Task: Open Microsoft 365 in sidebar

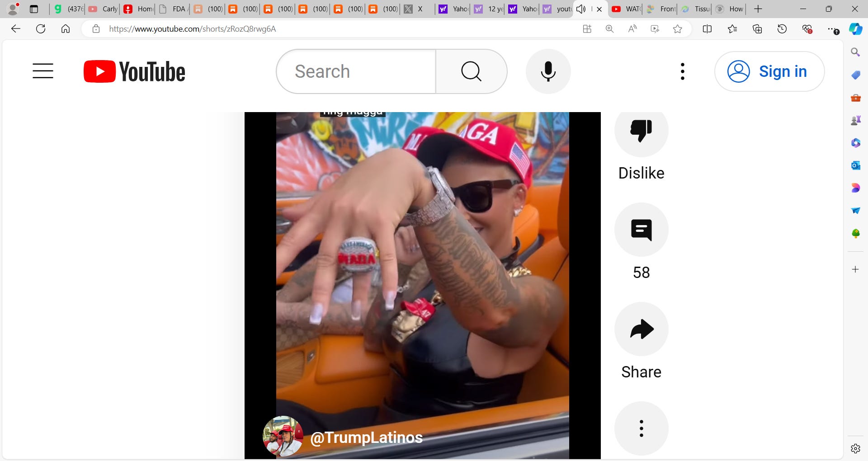Action: coord(855,143)
